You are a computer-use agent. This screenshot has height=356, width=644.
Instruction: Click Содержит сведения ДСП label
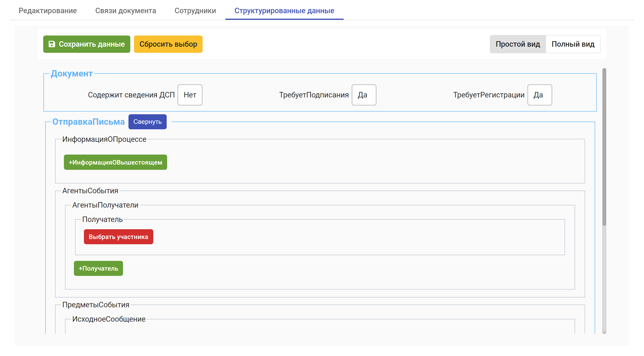[x=131, y=95]
